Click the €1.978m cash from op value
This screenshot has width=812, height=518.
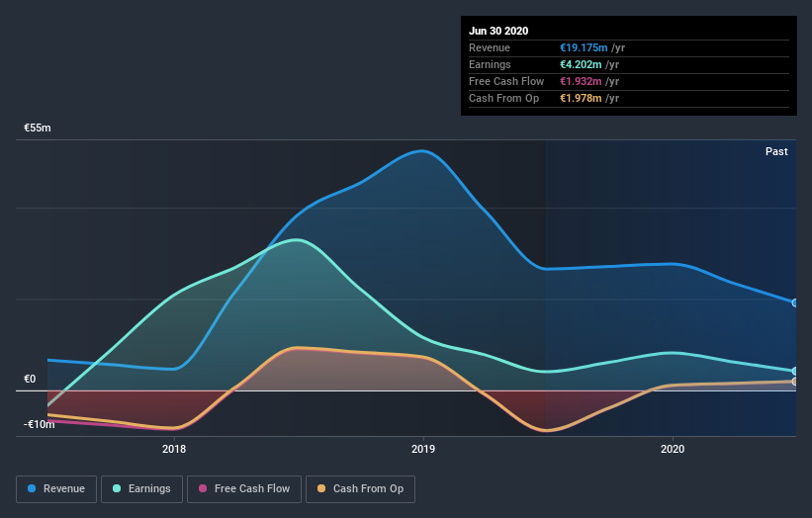581,98
